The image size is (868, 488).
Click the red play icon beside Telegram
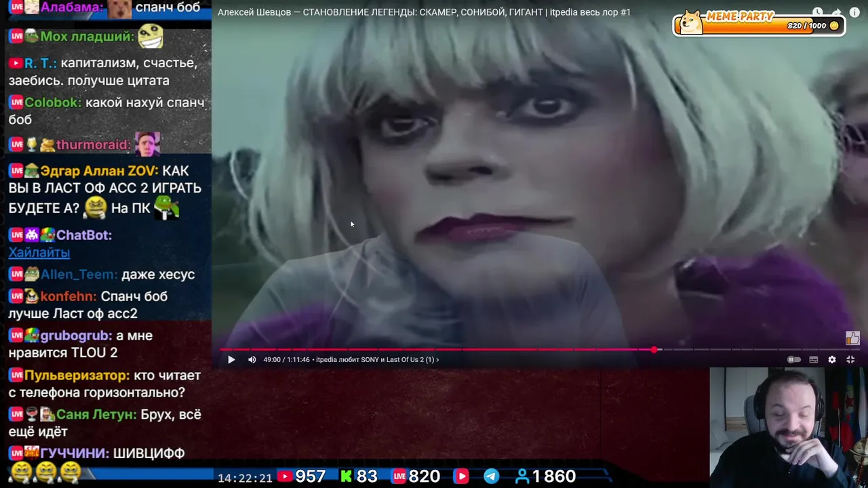tap(462, 476)
